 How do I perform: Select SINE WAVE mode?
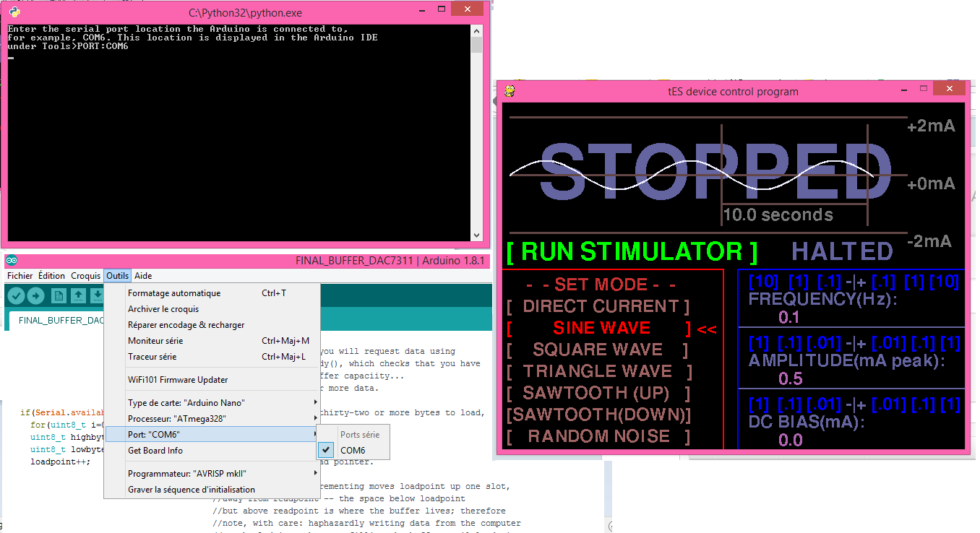(x=599, y=328)
